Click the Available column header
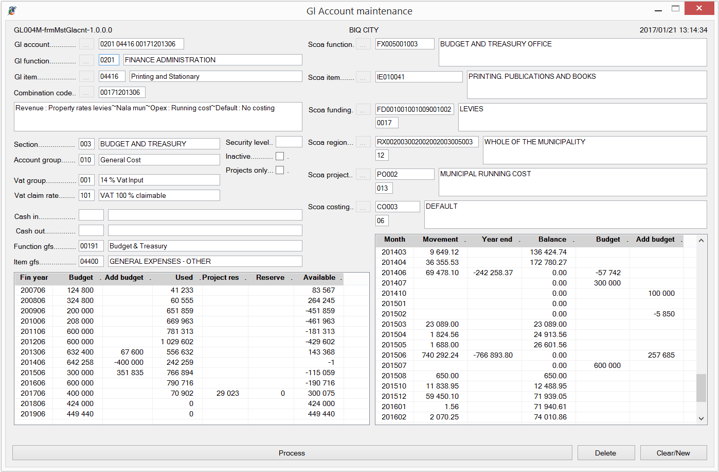This screenshot has width=719, height=472. coord(319,278)
